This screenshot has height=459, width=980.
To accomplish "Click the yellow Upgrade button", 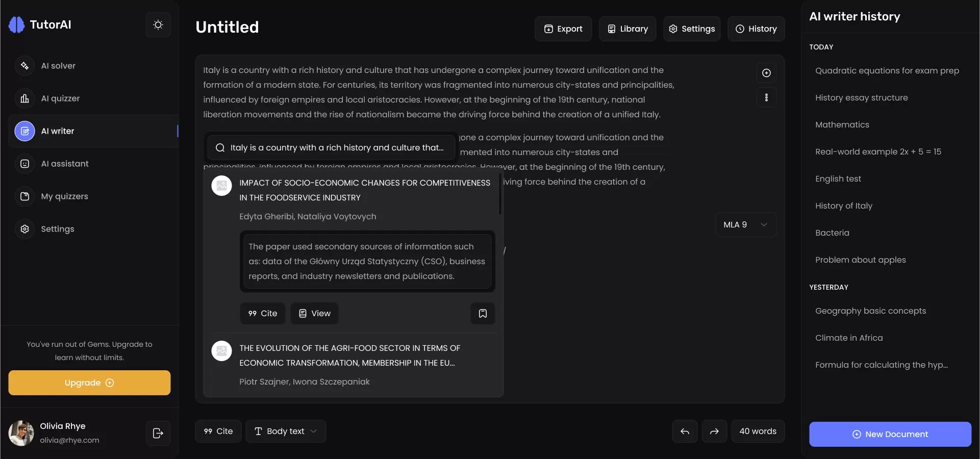I will [x=89, y=382].
